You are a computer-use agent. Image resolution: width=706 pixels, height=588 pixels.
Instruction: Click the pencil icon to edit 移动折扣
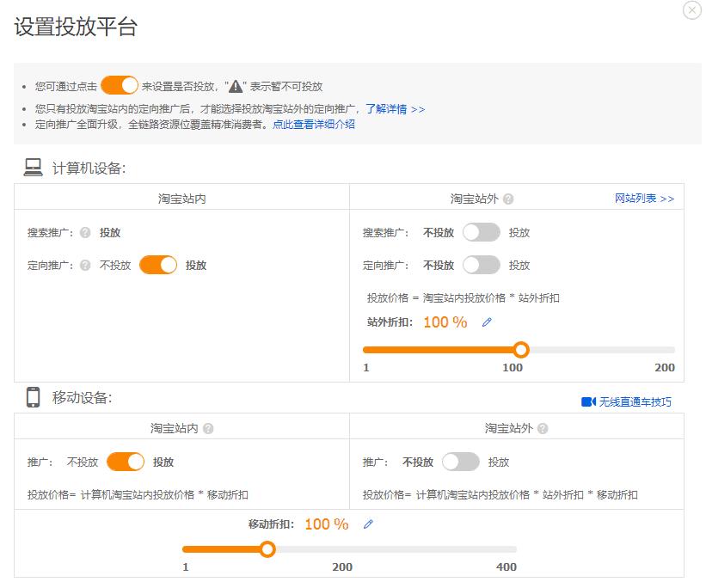[369, 523]
